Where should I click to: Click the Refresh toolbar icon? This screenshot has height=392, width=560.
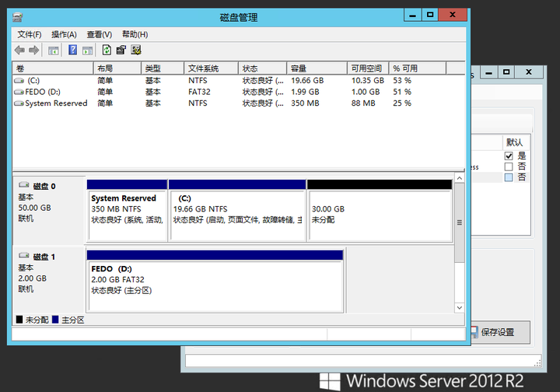coord(106,50)
